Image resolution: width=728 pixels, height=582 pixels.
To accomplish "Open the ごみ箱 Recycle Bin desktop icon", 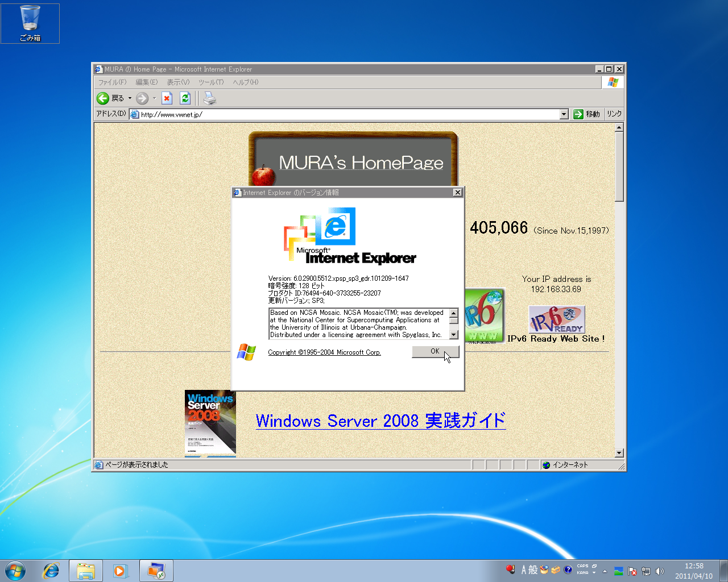I will pyautogui.click(x=30, y=24).
